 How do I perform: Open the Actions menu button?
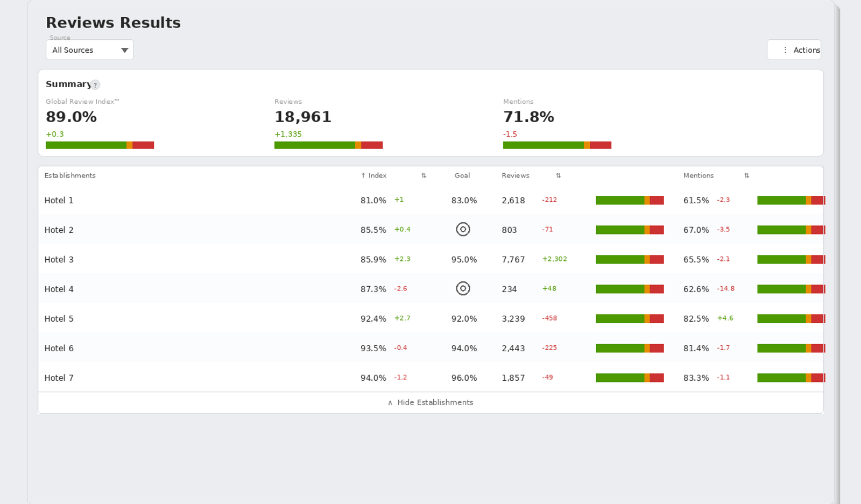coord(794,50)
